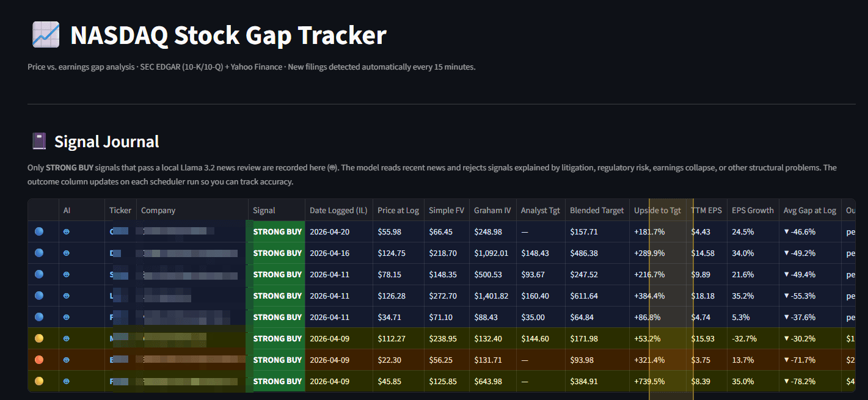This screenshot has height=400, width=868.
Task: Sort by the AI column header
Action: pyautogui.click(x=82, y=210)
